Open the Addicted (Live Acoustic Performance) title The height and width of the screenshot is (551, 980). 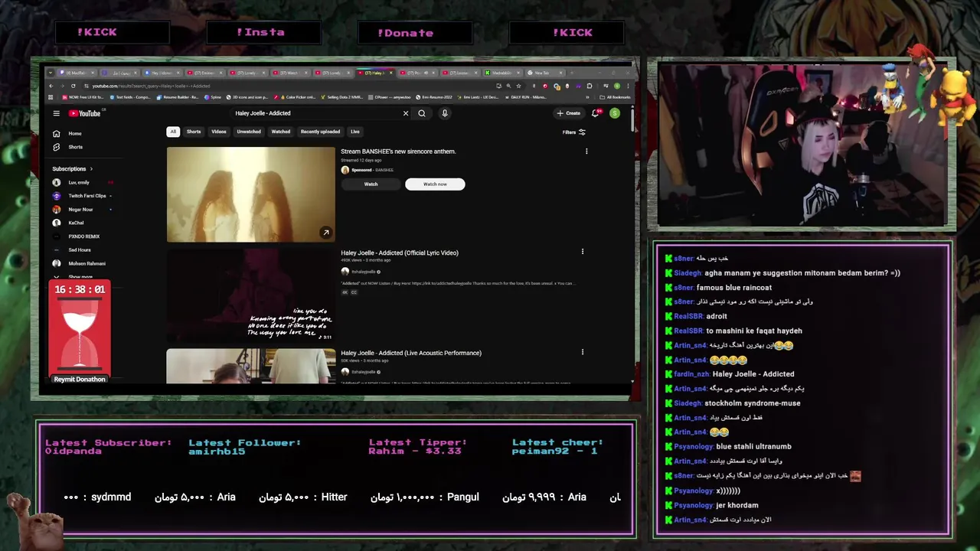pos(411,353)
